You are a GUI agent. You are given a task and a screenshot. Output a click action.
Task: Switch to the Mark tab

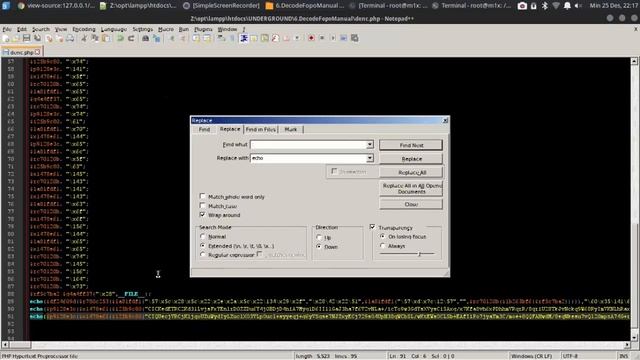click(291, 129)
